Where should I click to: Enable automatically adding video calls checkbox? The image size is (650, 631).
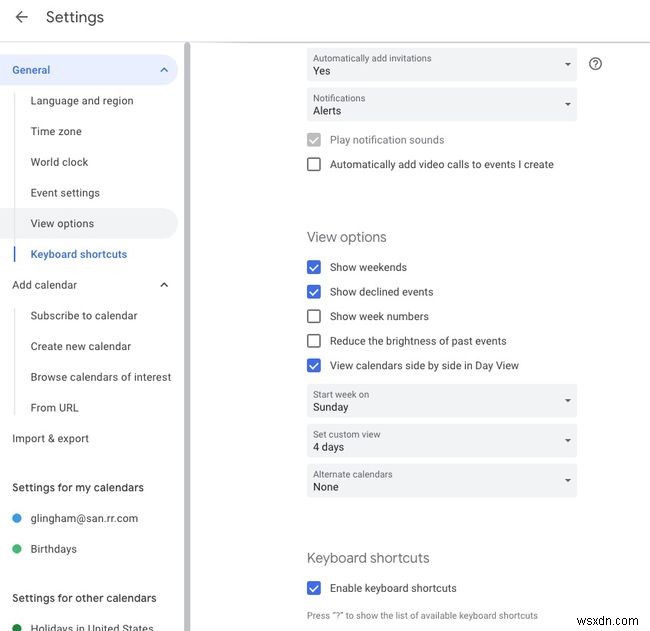point(314,165)
